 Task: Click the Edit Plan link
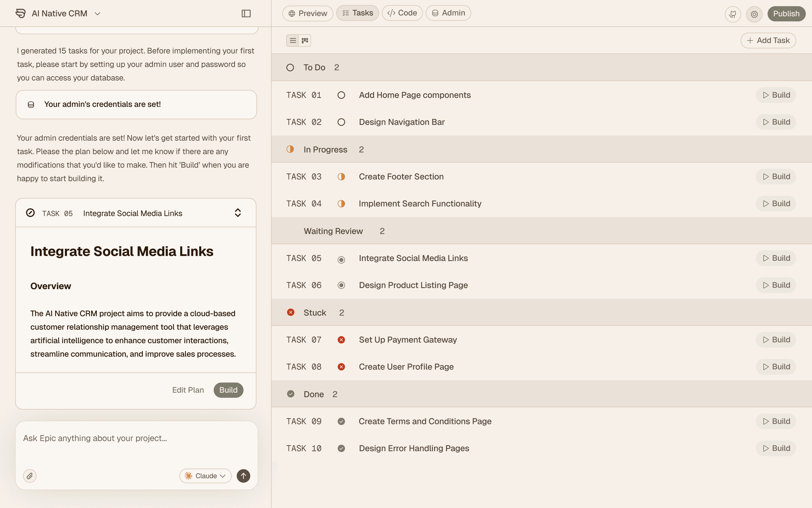pyautogui.click(x=188, y=390)
